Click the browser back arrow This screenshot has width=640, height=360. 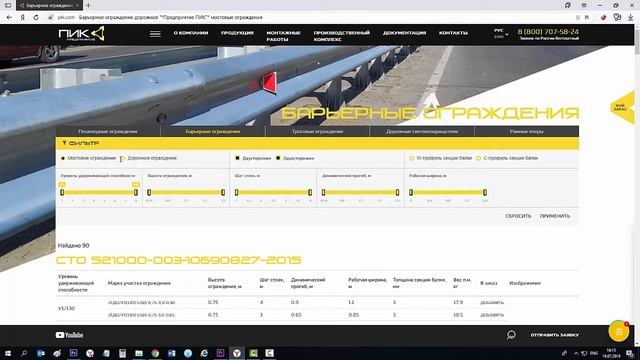pyautogui.click(x=9, y=18)
